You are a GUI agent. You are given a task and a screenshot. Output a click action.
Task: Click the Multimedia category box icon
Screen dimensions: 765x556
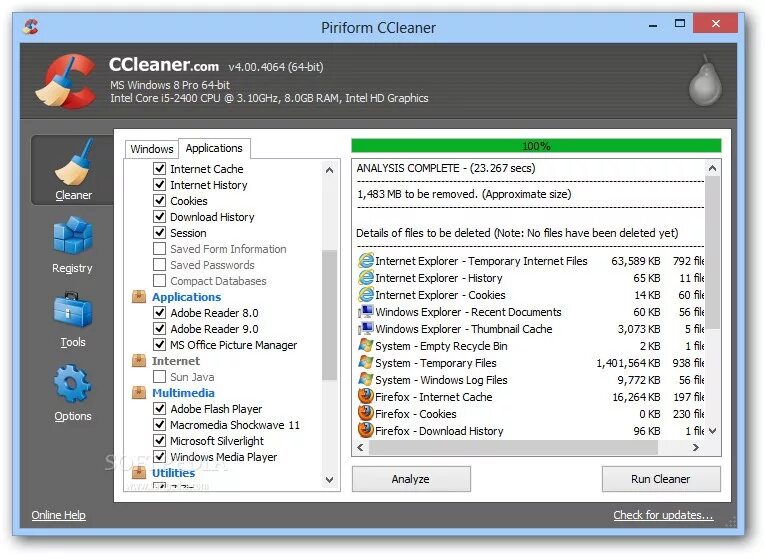139,392
